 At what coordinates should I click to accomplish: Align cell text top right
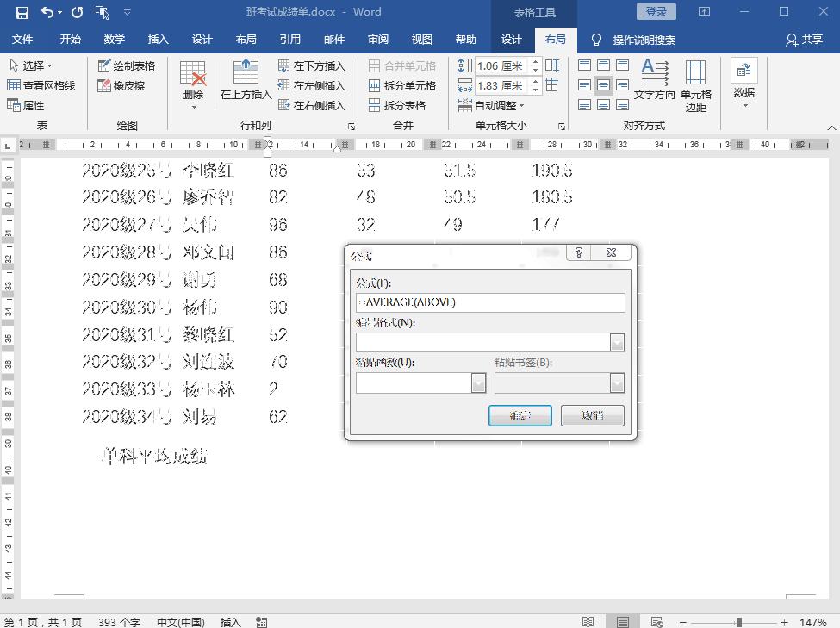pos(622,65)
